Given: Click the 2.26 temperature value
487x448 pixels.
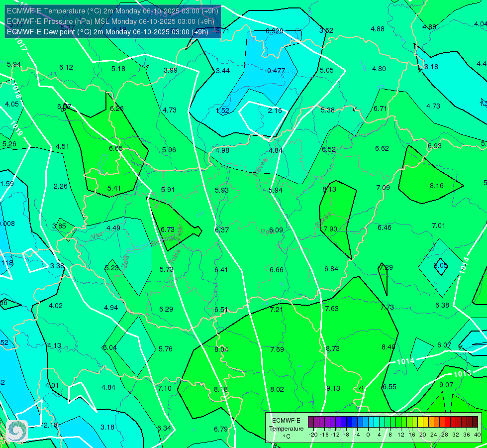Looking at the screenshot, I should [x=61, y=186].
